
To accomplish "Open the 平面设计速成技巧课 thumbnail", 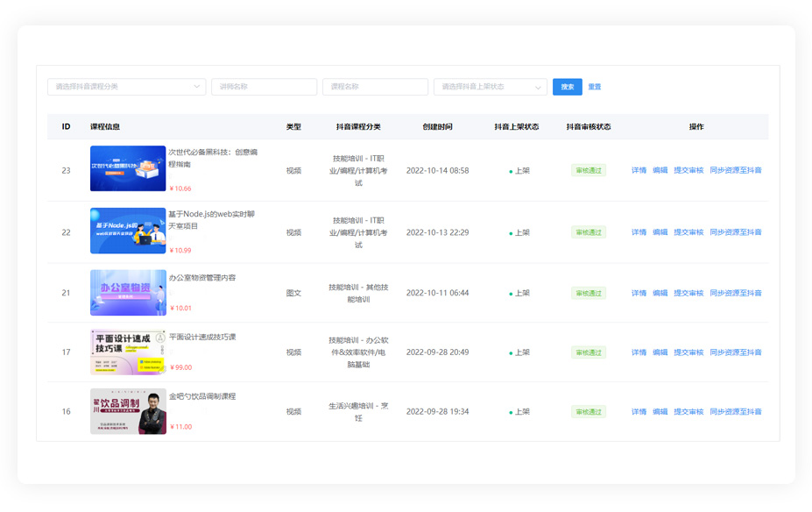I will tap(128, 352).
